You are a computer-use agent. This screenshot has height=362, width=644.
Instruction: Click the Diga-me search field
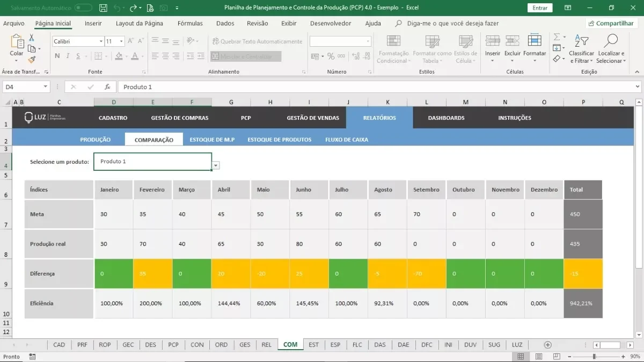point(453,24)
